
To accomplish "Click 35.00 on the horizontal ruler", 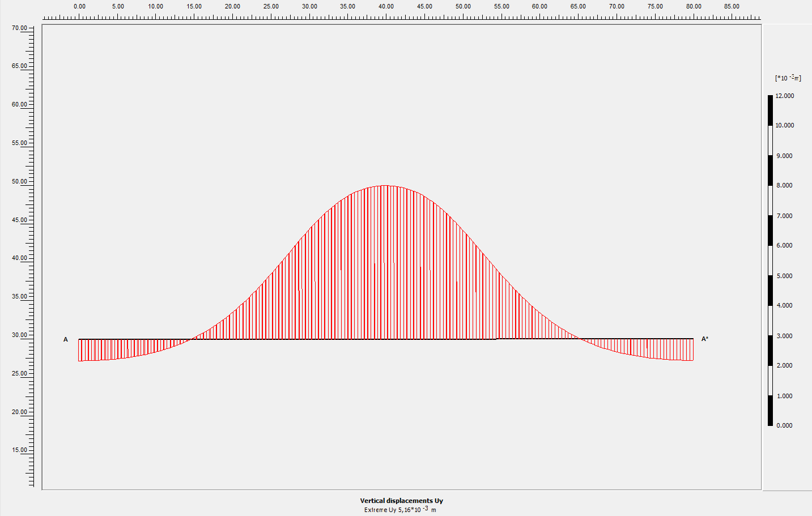I will pyautogui.click(x=348, y=6).
